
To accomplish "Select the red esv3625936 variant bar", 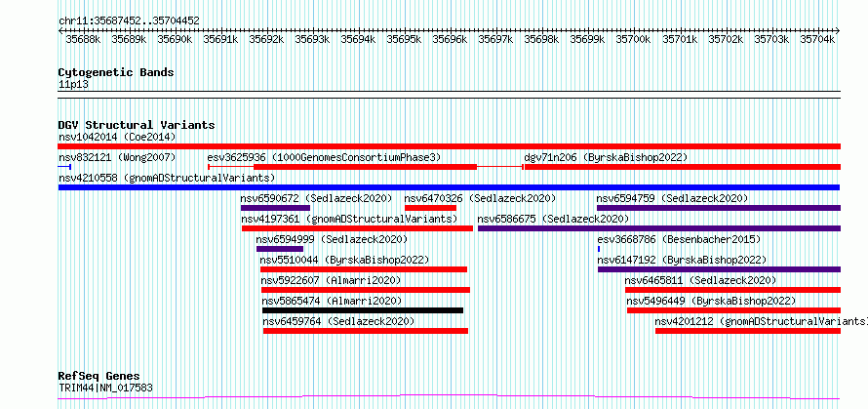I will tap(365, 167).
